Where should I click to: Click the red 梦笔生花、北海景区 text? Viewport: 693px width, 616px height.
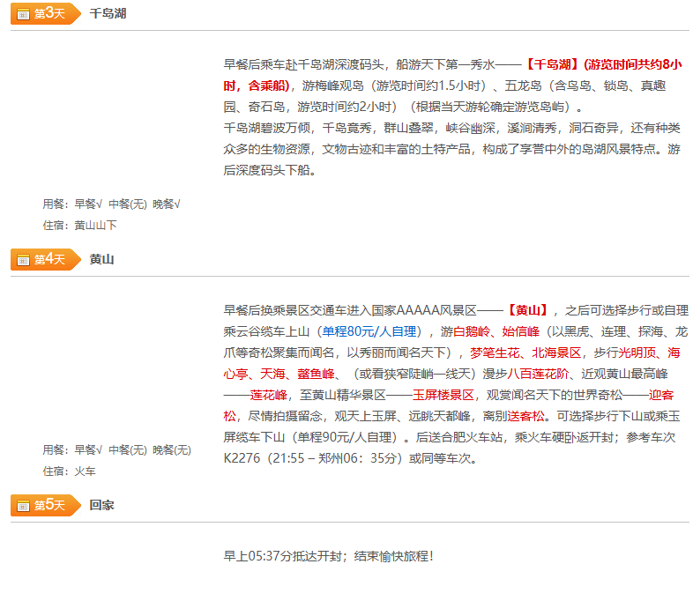pos(525,353)
